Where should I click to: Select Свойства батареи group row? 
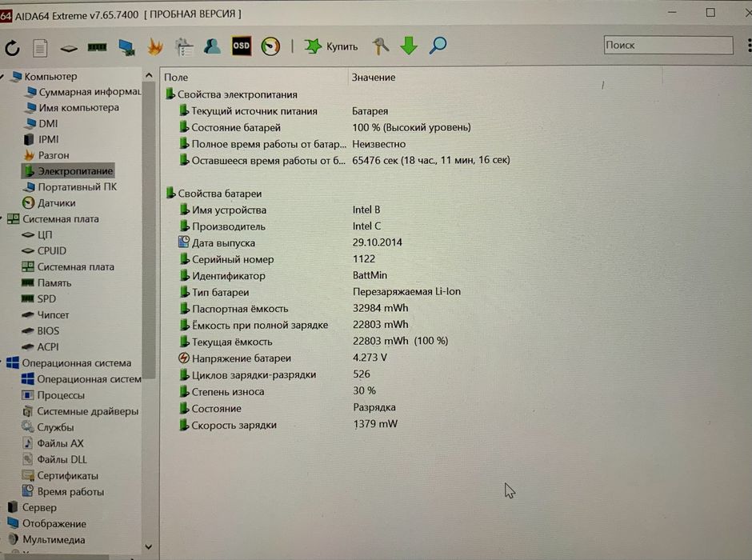(214, 194)
